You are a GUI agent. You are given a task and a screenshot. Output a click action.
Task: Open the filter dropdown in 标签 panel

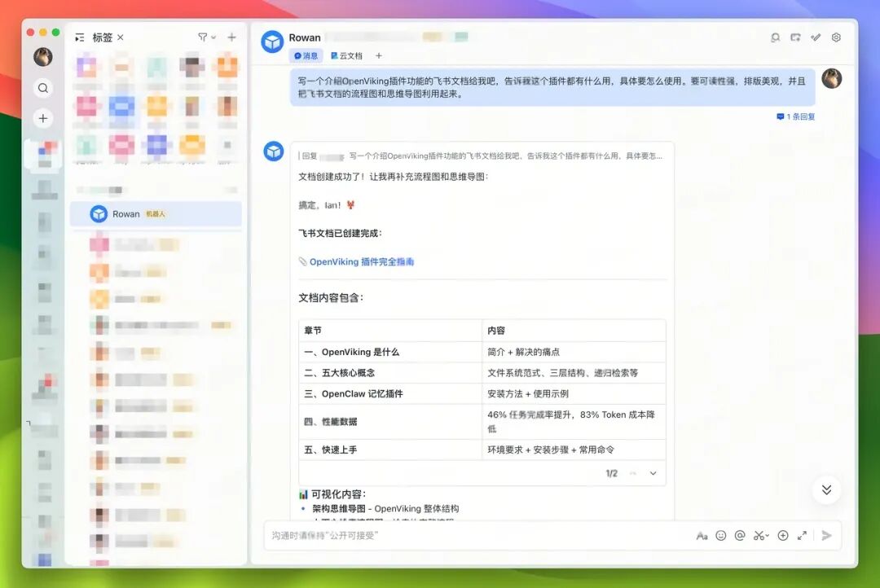click(x=206, y=37)
